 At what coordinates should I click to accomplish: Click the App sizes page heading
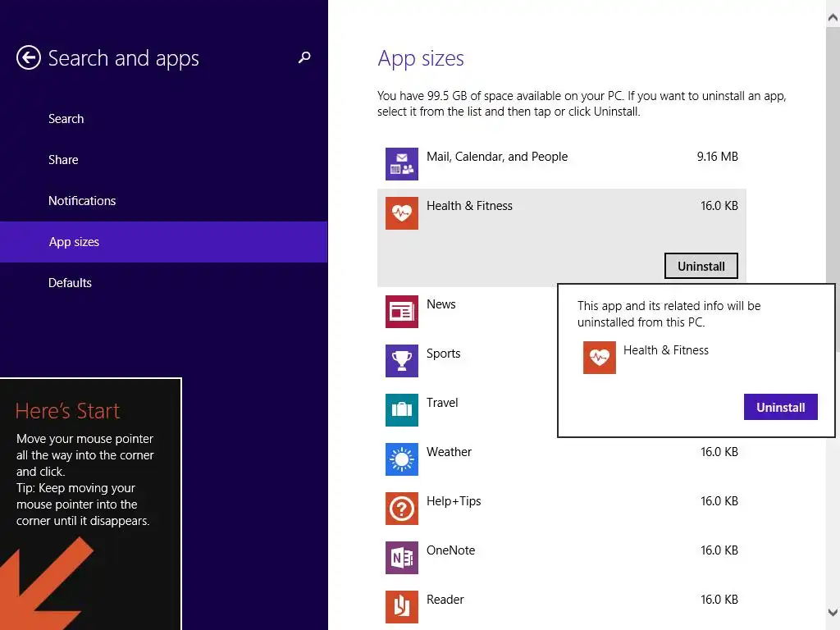click(421, 59)
